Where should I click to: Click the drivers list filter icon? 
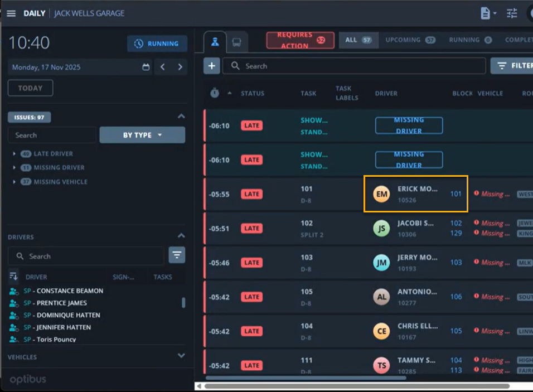coord(177,255)
